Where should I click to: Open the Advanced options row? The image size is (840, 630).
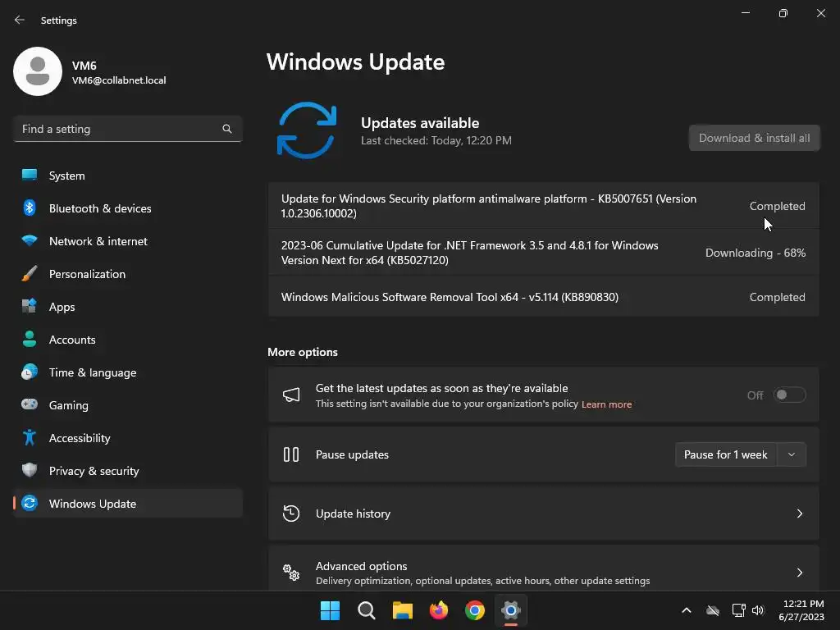pos(543,569)
